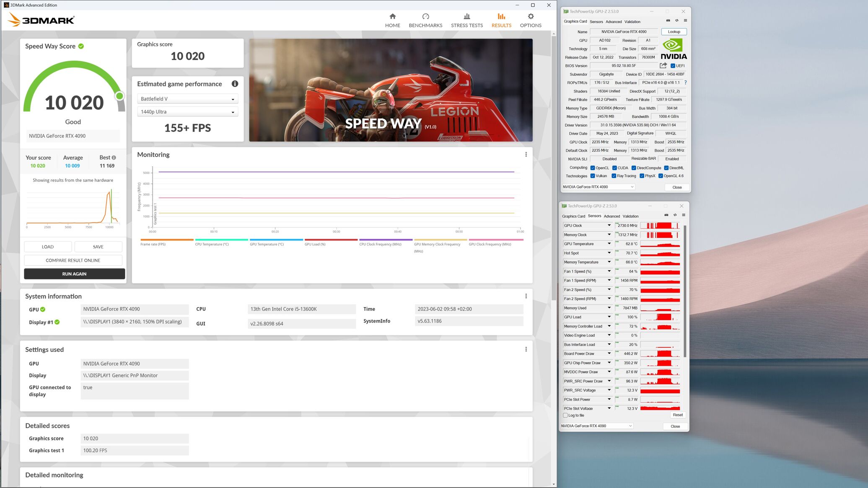Switch to Validation tab in GPU-Z Sensors window

point(630,216)
